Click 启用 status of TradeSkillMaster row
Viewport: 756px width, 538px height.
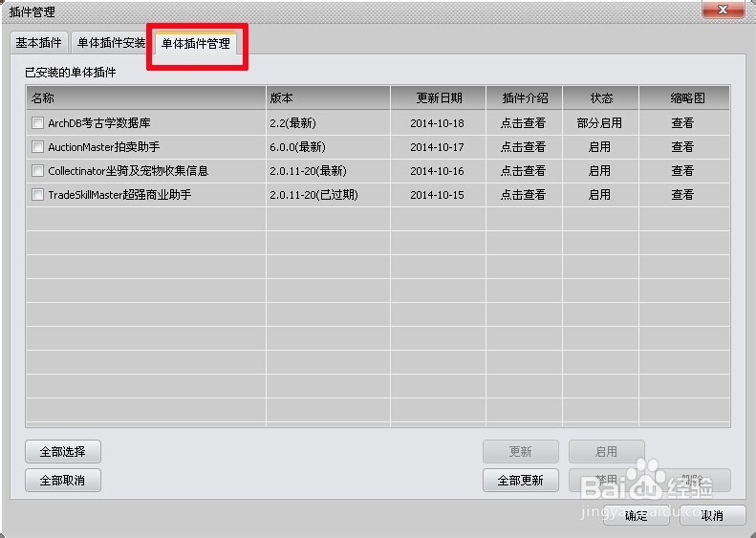coord(599,195)
